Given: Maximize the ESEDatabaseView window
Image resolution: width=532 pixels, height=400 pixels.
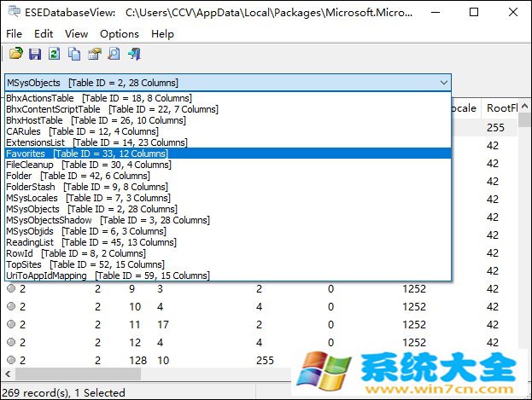Looking at the screenshot, I should 474,12.
